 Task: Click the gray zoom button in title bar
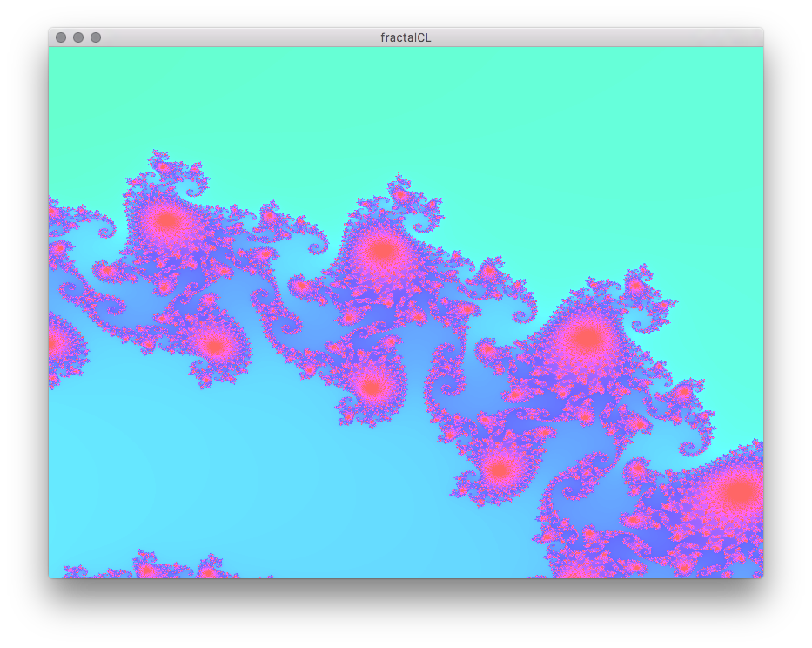pyautogui.click(x=96, y=37)
